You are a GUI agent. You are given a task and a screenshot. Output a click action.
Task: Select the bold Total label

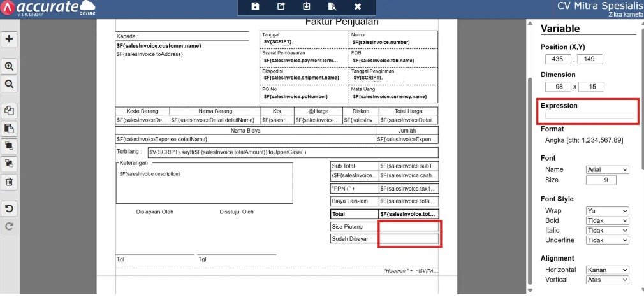tap(355, 214)
